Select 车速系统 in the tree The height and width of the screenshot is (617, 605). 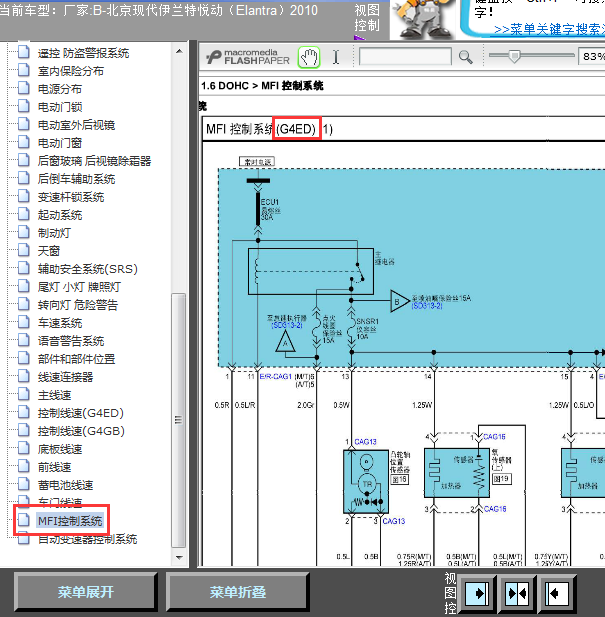click(60, 323)
